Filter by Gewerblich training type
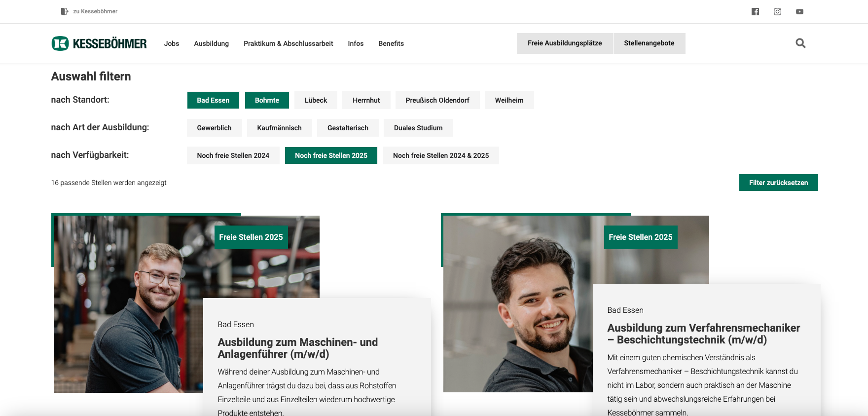Screen dimensions: 868x416 coord(214,128)
